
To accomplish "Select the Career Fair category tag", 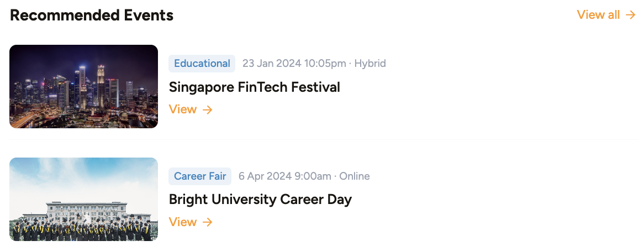I will pos(200,176).
